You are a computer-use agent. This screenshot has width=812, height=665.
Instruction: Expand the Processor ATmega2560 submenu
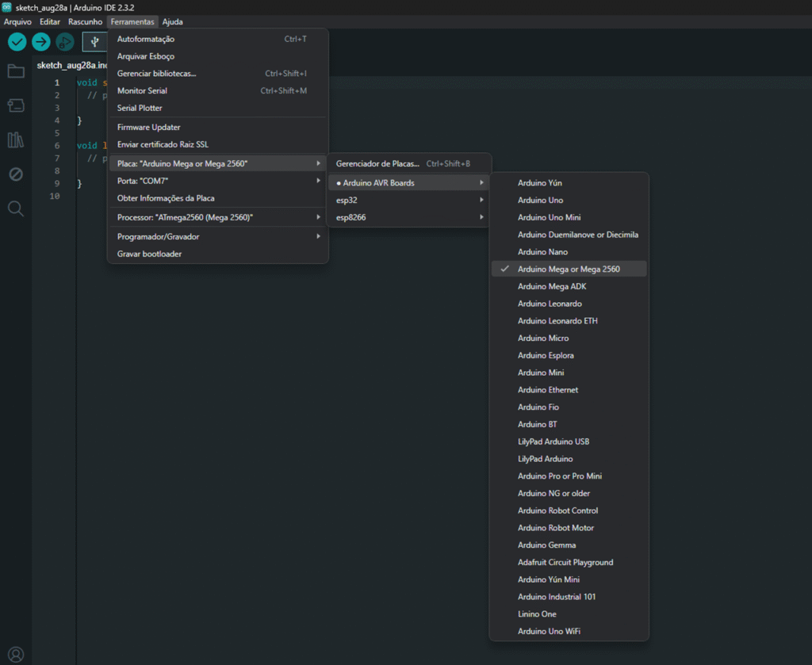tap(217, 217)
